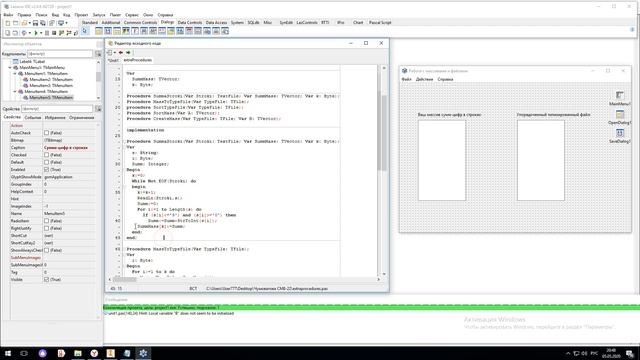Screen dimensions: 640x360
Task: Toggle the RightJustify property checkbox
Action: pyautogui.click(x=47, y=228)
